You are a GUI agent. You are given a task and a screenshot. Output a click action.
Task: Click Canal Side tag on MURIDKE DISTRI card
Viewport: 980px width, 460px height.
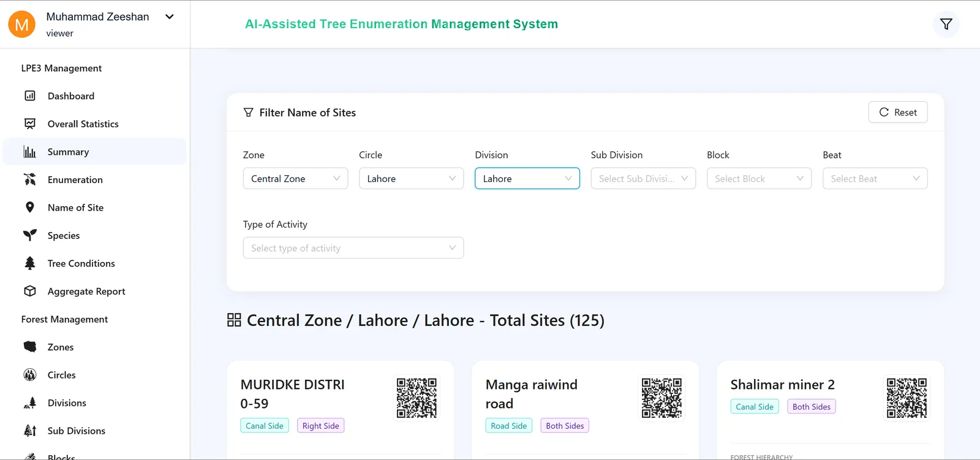pos(265,426)
